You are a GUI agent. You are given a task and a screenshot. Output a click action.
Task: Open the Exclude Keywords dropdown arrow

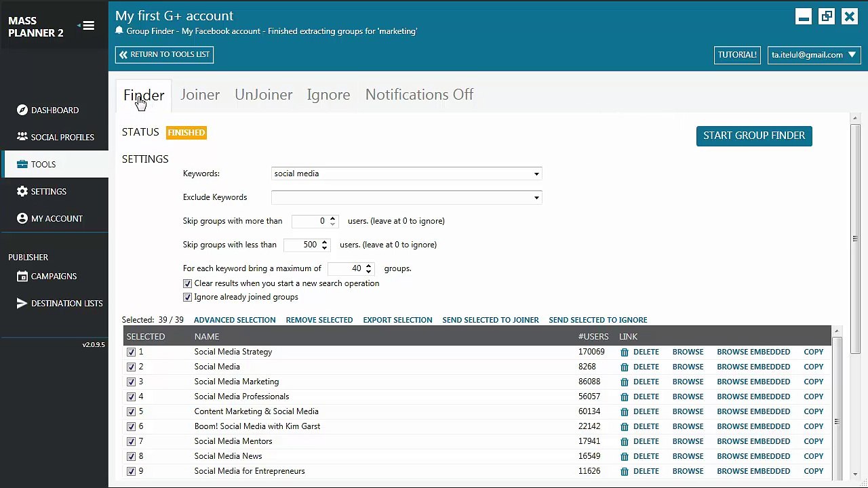click(x=536, y=198)
